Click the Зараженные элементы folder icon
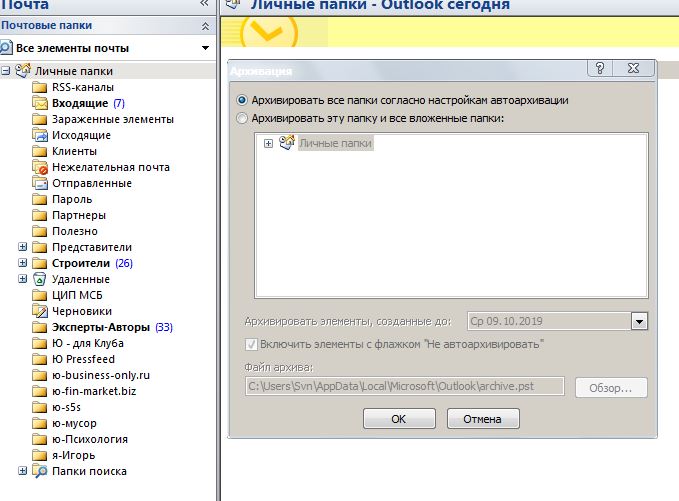679x501 pixels. [39, 120]
